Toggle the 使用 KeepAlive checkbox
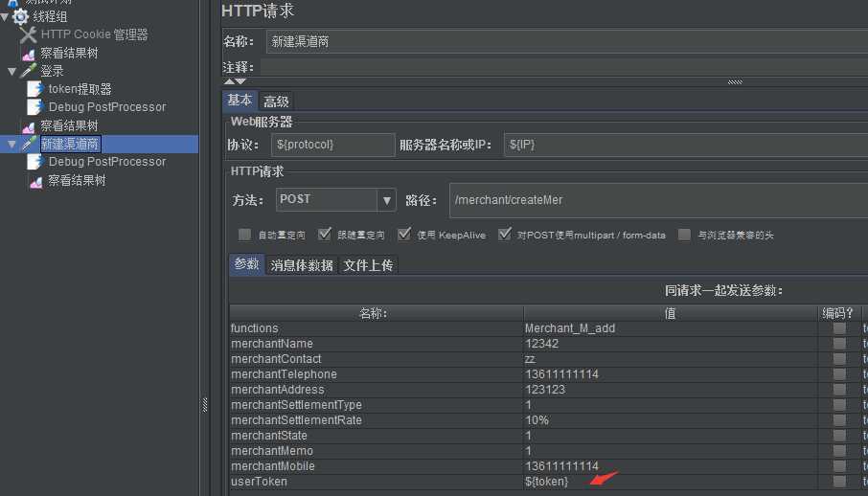 pos(404,235)
